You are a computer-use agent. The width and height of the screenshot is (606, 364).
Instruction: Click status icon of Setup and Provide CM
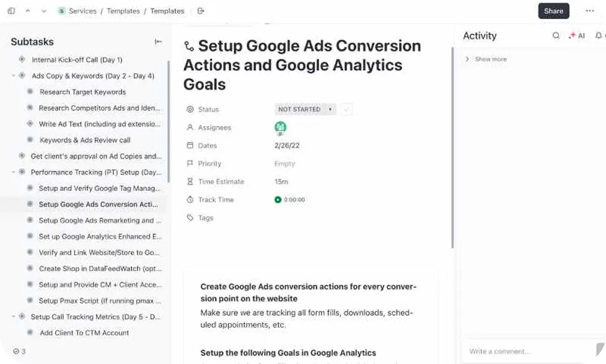tap(30, 284)
